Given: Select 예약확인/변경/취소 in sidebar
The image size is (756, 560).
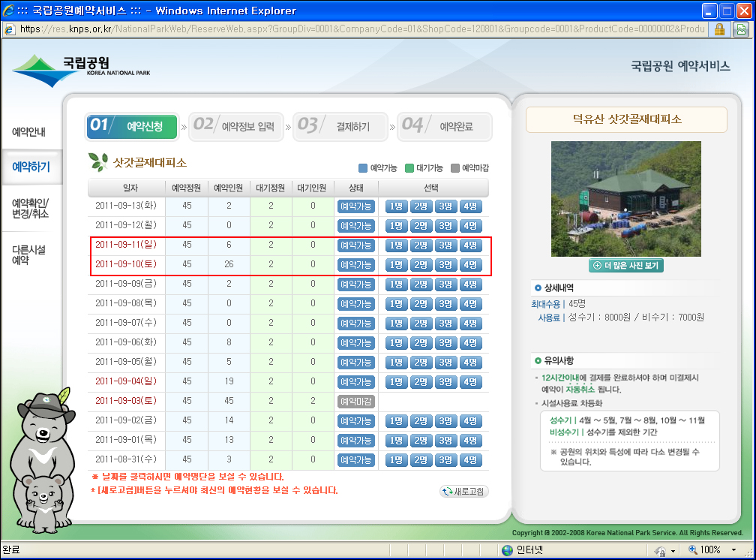Looking at the screenshot, I should tap(30, 208).
